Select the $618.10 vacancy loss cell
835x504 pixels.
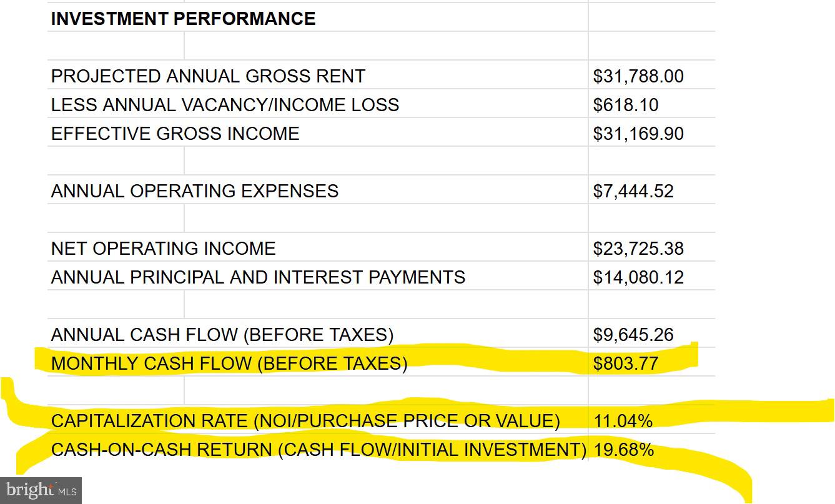pyautogui.click(x=626, y=105)
